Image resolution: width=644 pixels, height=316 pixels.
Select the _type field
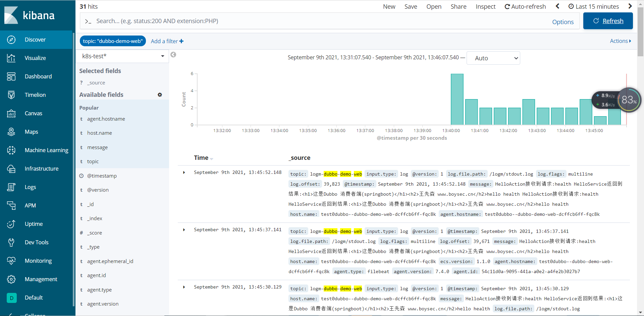[93, 247]
